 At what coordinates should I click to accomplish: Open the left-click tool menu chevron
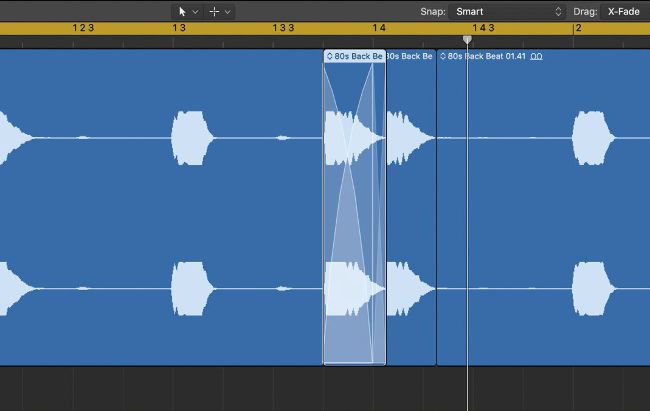(195, 12)
